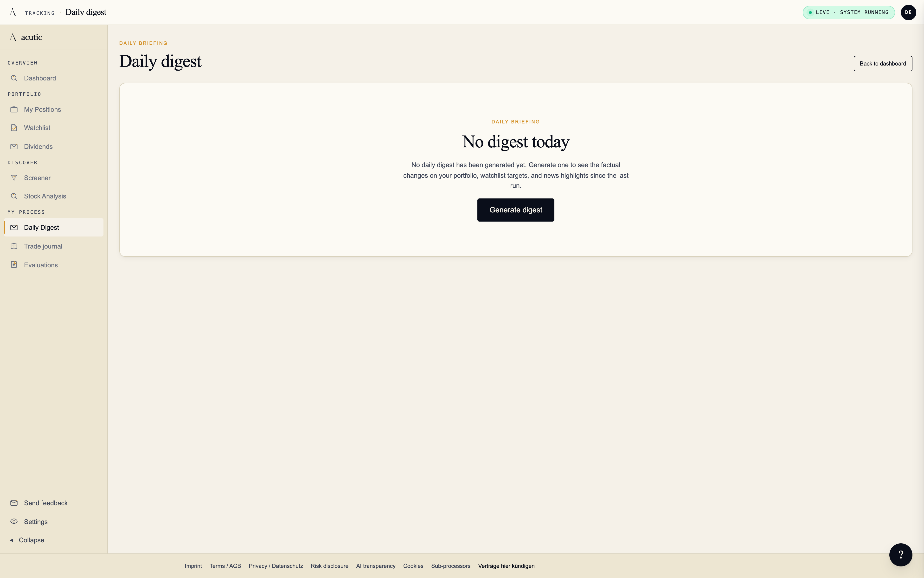Open the DE user avatar menu

point(908,12)
